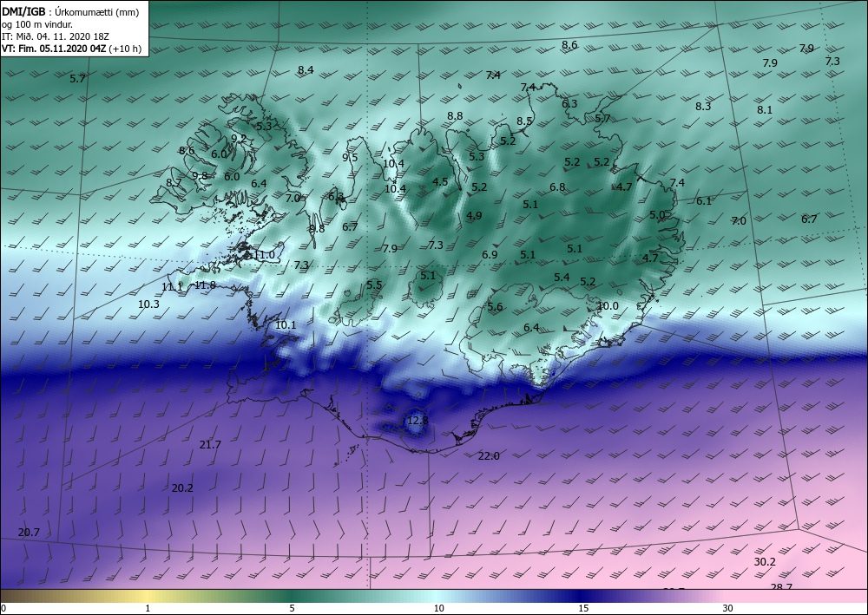Click the 28.7 value on the map
Image resolution: width=868 pixels, height=615 pixels.
pyautogui.click(x=782, y=586)
